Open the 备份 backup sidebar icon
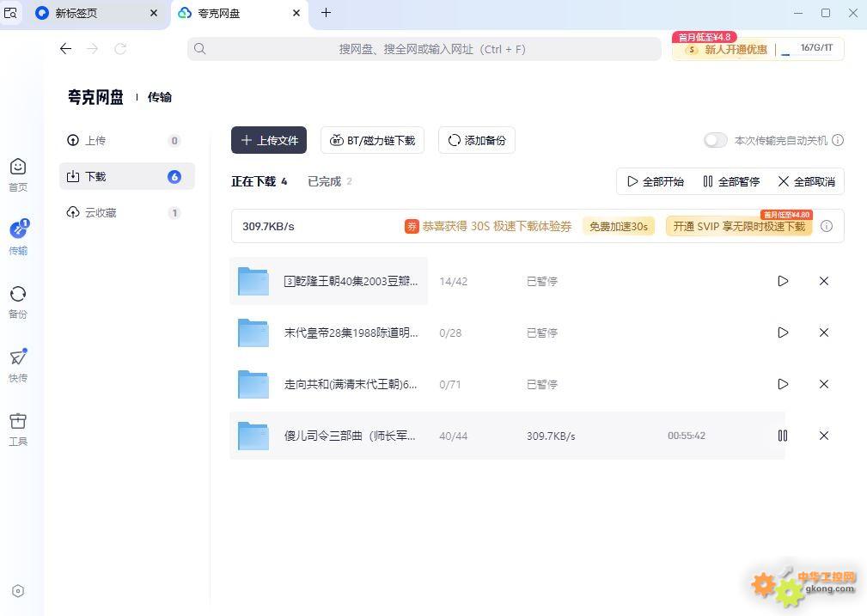Viewport: 867px width, 616px height. pyautogui.click(x=18, y=302)
